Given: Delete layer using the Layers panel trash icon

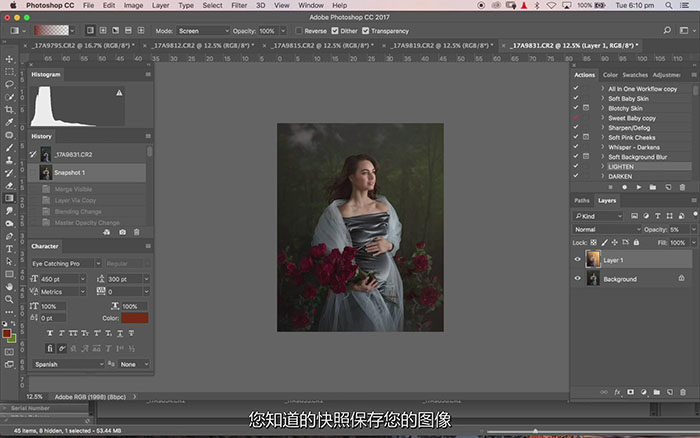Looking at the screenshot, I should (x=682, y=391).
